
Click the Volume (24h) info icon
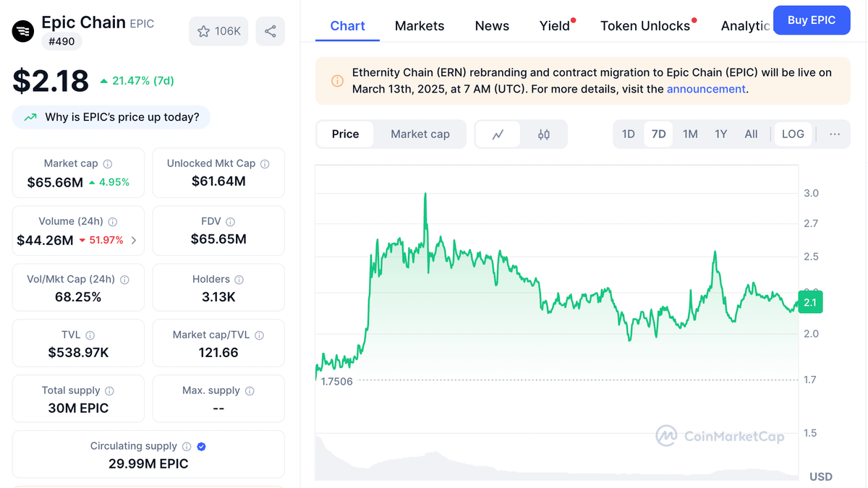pos(113,222)
